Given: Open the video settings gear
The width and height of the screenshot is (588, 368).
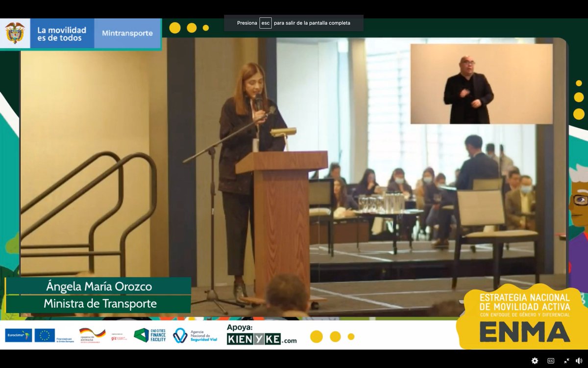Looking at the screenshot, I should [535, 361].
